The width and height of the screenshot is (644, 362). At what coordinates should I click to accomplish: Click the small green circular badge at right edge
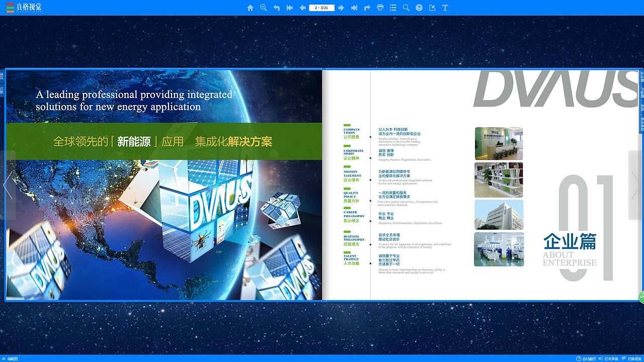point(641,297)
